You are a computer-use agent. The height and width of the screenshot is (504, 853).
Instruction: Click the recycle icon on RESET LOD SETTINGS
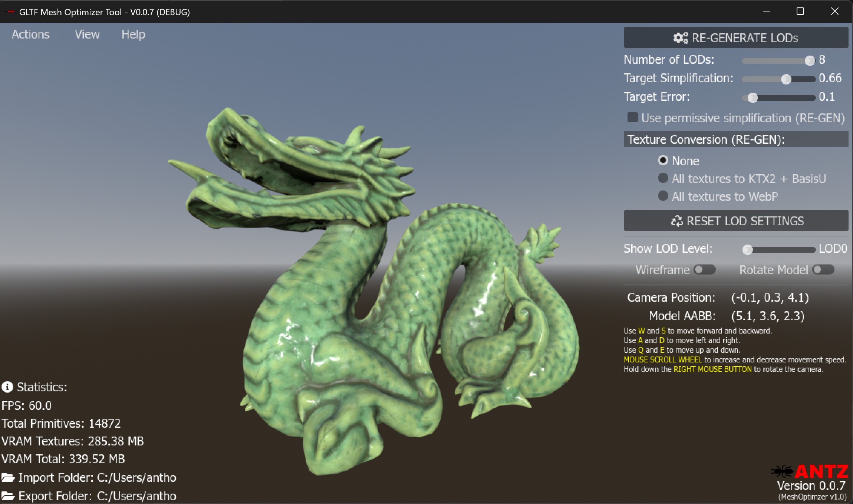click(x=678, y=221)
